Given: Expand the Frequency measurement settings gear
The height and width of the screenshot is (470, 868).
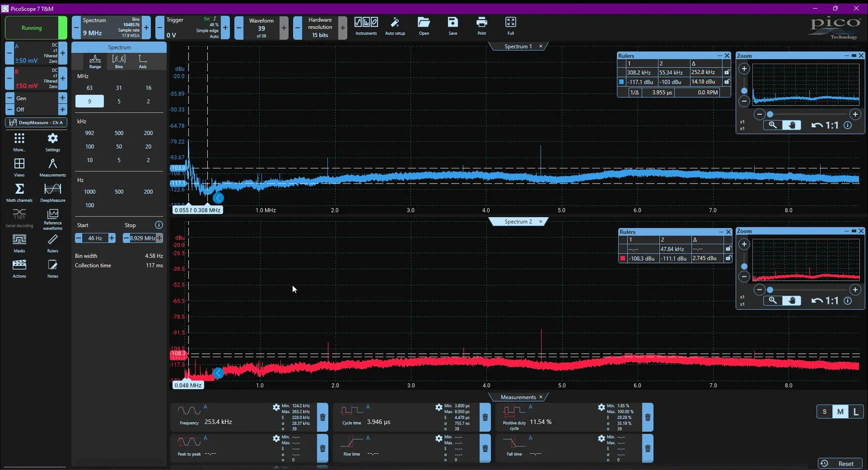Looking at the screenshot, I should 276,407.
